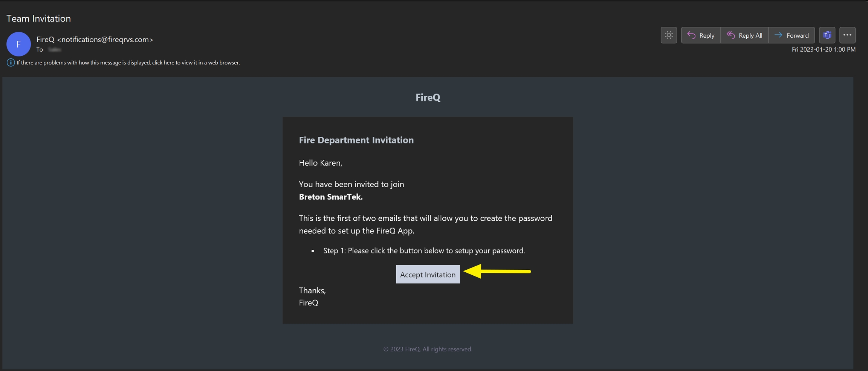Click the bold Breton SmarTek text
The image size is (868, 371).
click(330, 197)
